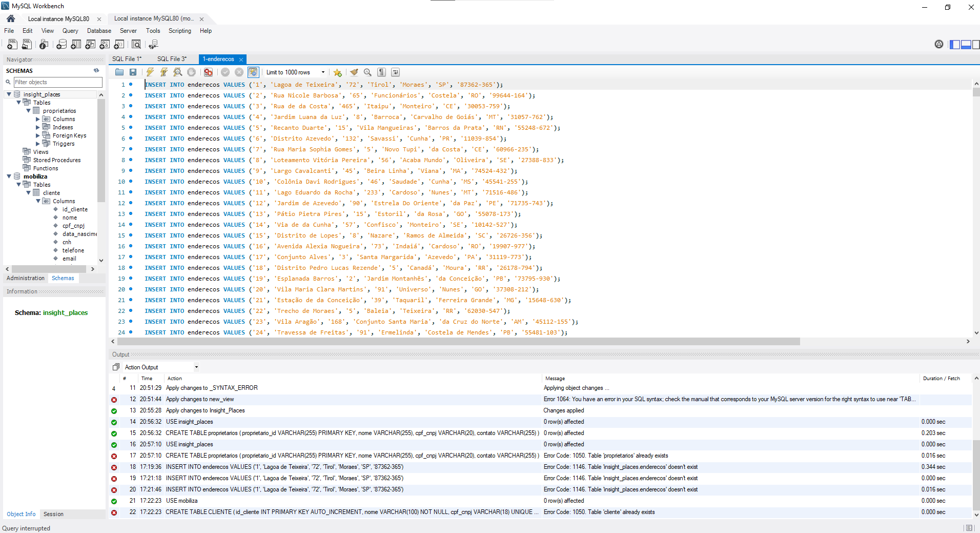Click the Filter objects search field

coord(57,82)
